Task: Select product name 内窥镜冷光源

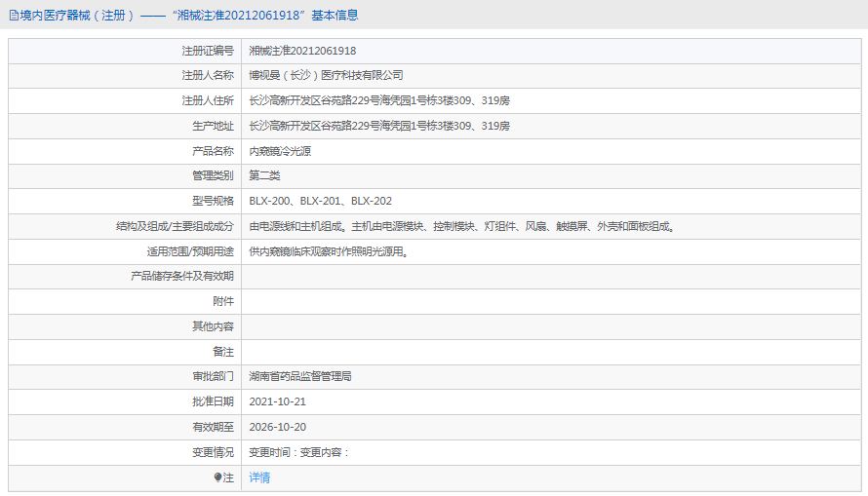Action: tap(280, 151)
